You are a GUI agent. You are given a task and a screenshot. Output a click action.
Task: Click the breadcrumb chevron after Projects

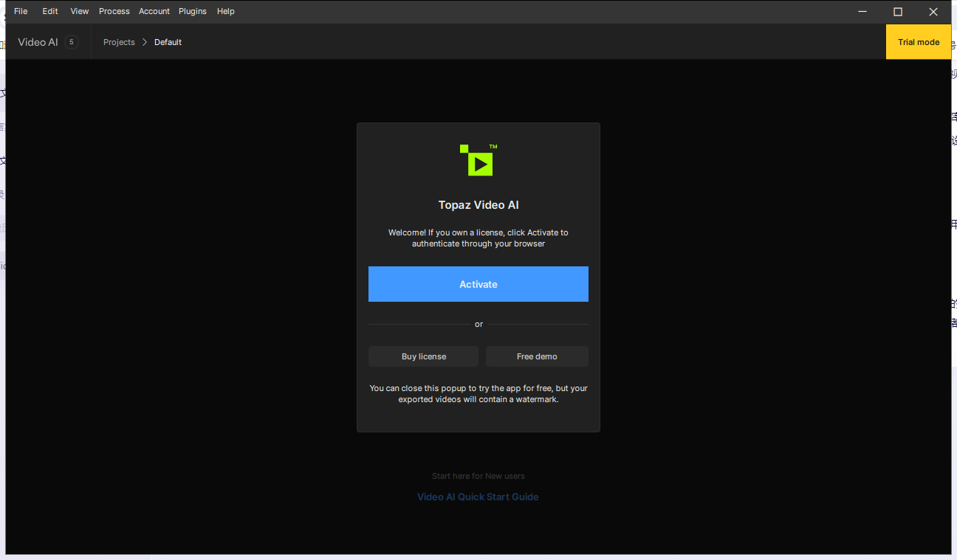pyautogui.click(x=145, y=42)
